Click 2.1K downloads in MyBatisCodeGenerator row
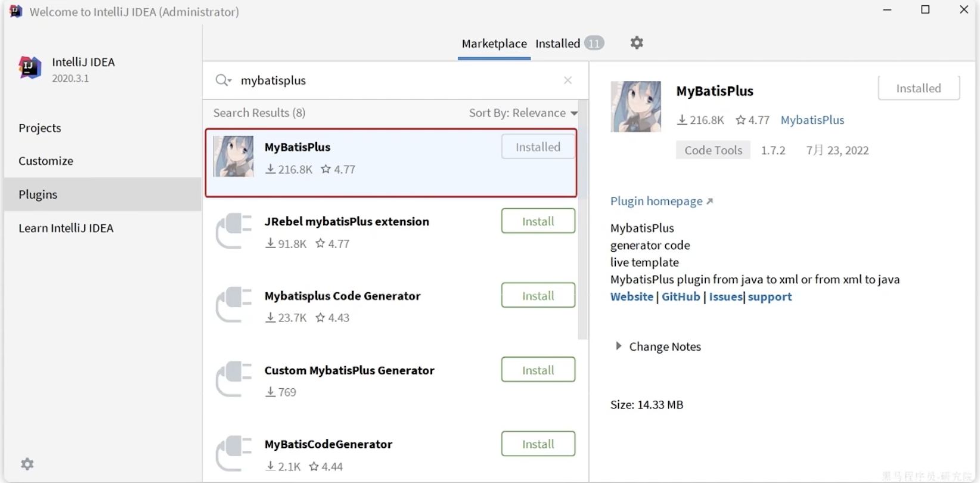Image resolution: width=980 pixels, height=483 pixels. pos(283,466)
